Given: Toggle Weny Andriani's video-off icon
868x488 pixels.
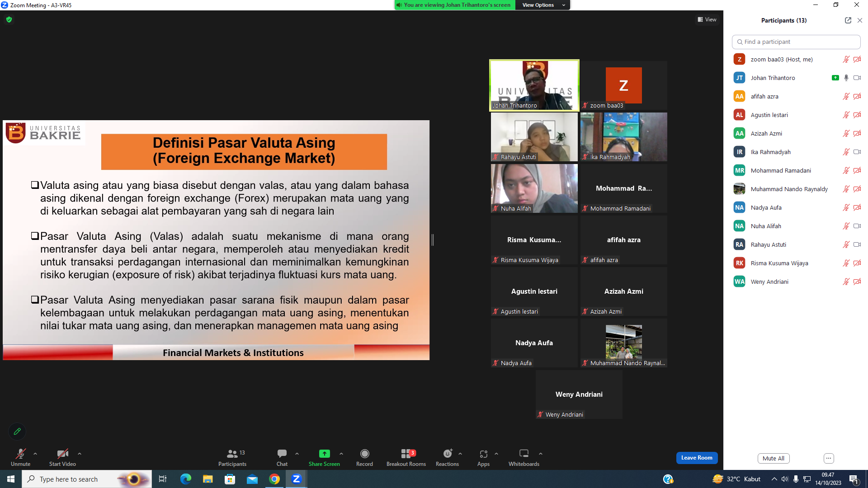Looking at the screenshot, I should click(857, 282).
